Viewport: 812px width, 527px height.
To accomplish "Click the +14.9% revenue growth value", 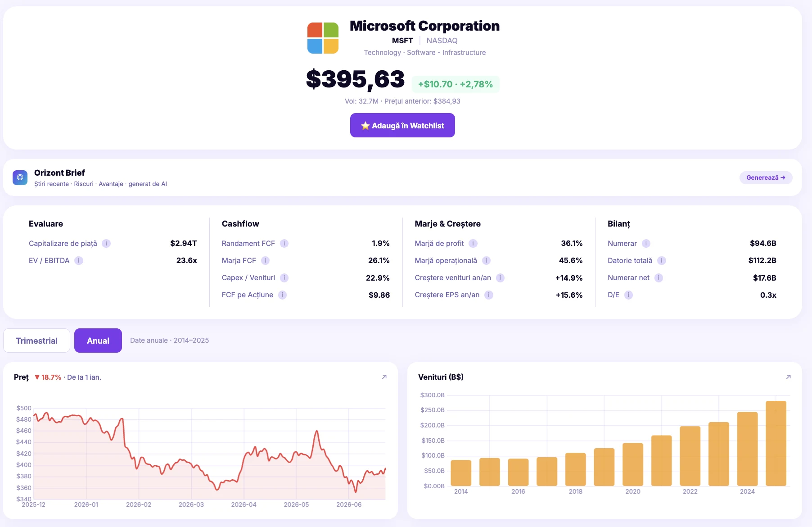I will tap(569, 278).
